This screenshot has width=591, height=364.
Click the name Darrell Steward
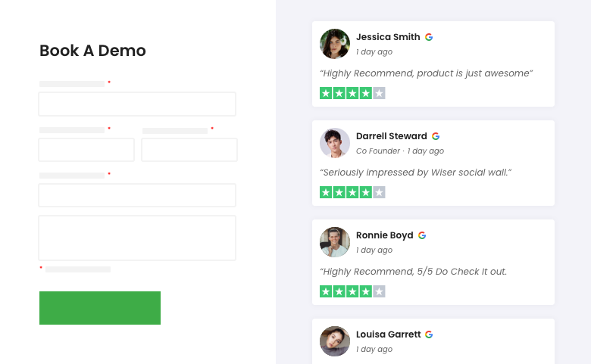click(391, 136)
